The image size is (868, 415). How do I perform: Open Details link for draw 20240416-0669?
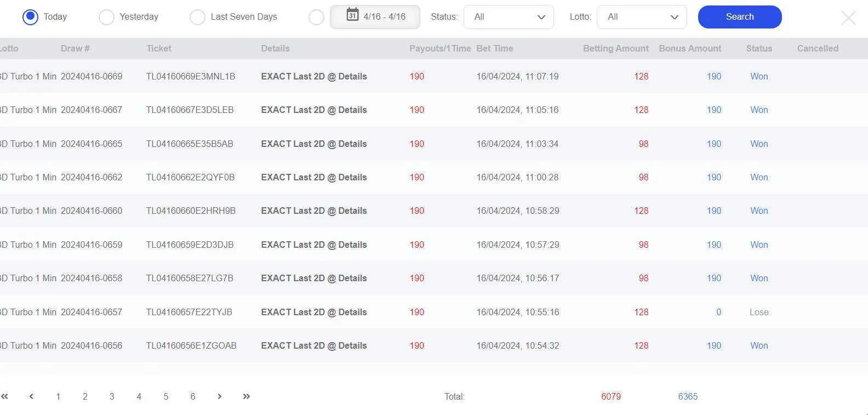coord(313,76)
